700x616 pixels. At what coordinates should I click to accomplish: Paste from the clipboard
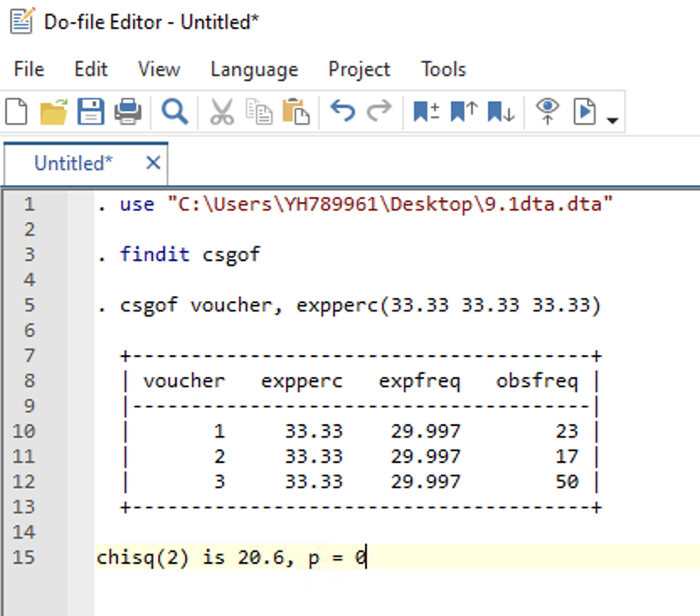[x=296, y=110]
